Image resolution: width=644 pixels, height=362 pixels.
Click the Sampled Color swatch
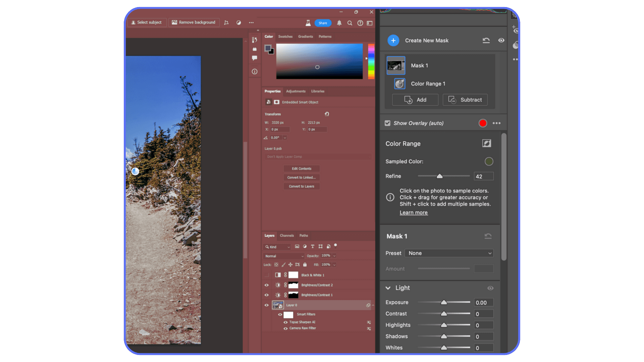(x=489, y=161)
